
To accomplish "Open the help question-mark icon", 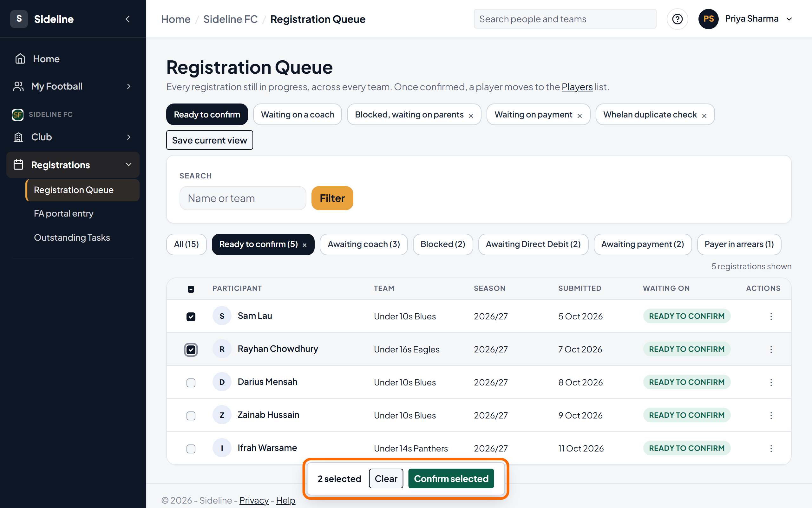I will [677, 19].
